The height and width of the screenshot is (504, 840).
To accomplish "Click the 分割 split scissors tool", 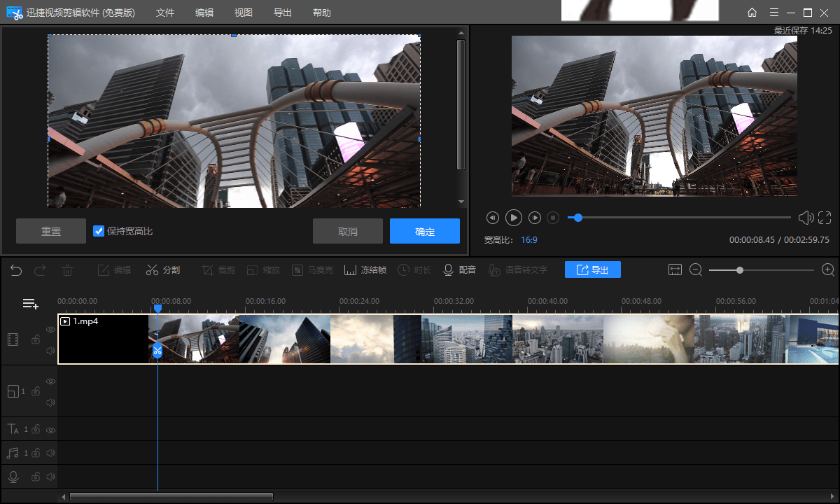I will point(162,269).
